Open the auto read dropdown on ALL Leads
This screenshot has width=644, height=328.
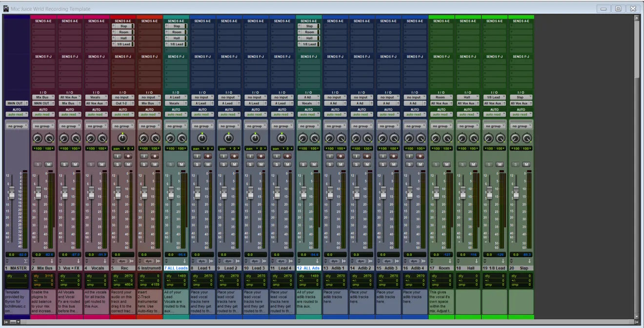176,115
